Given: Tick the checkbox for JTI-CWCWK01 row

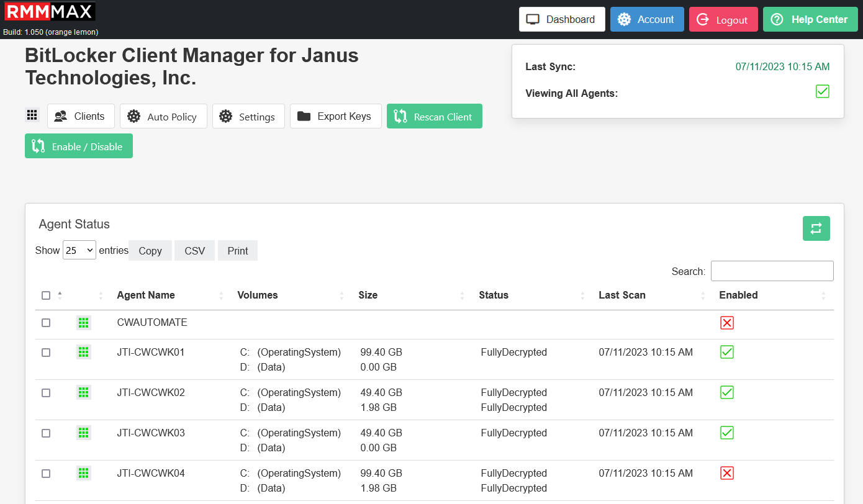Looking at the screenshot, I should 46,353.
